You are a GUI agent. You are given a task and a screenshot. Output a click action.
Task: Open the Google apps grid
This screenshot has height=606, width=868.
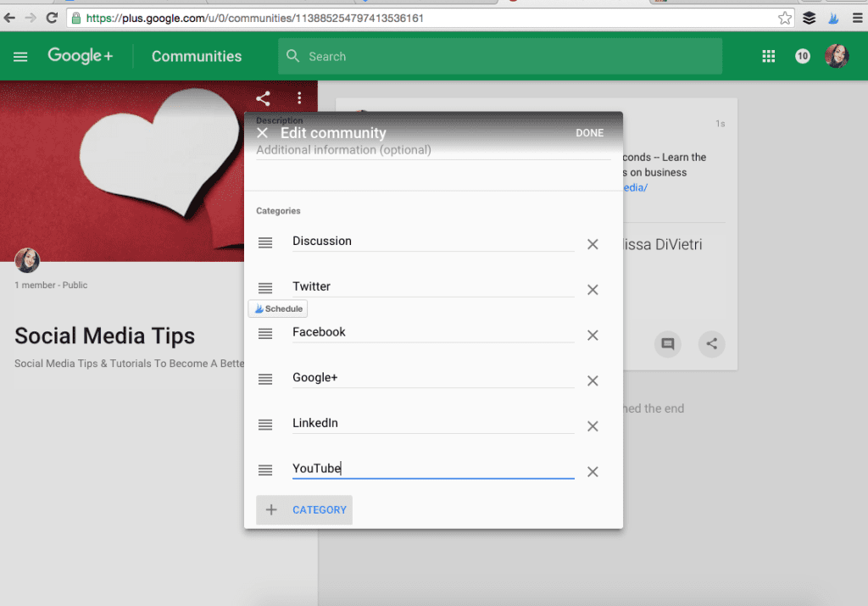pos(769,57)
